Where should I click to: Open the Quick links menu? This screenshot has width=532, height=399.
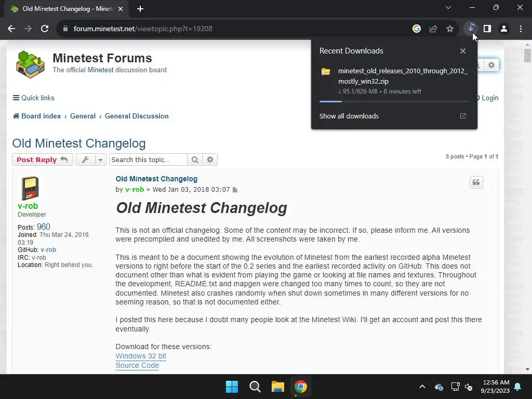33,98
